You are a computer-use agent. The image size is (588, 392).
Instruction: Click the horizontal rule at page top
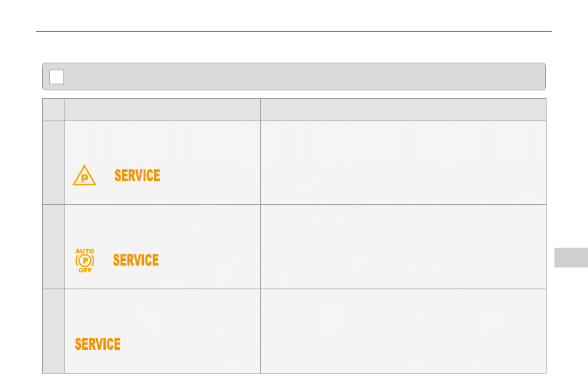294,31
